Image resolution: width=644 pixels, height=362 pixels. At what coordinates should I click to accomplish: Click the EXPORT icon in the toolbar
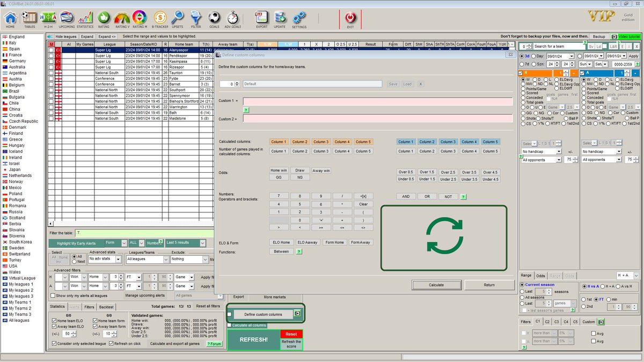tap(262, 18)
